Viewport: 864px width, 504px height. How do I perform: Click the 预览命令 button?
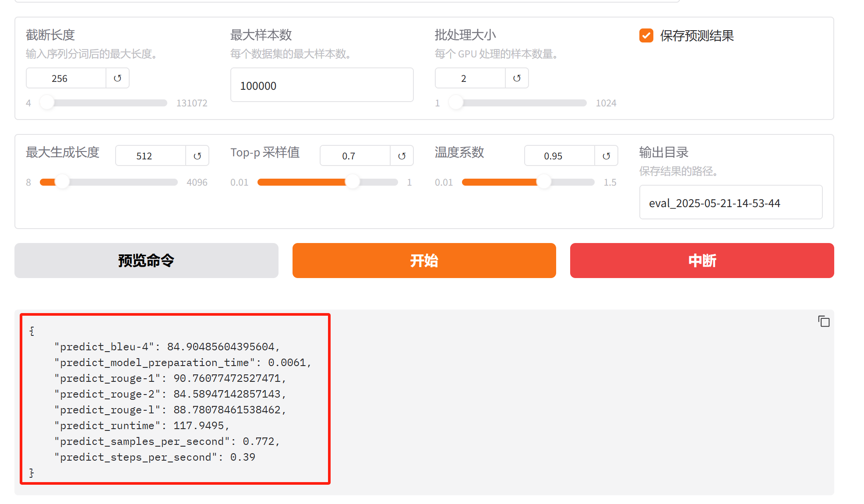(x=146, y=261)
